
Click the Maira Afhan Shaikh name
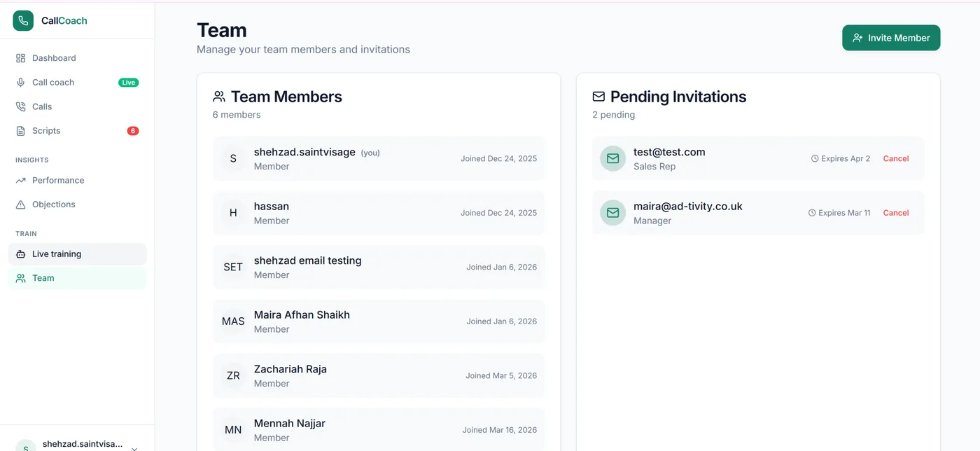302,315
